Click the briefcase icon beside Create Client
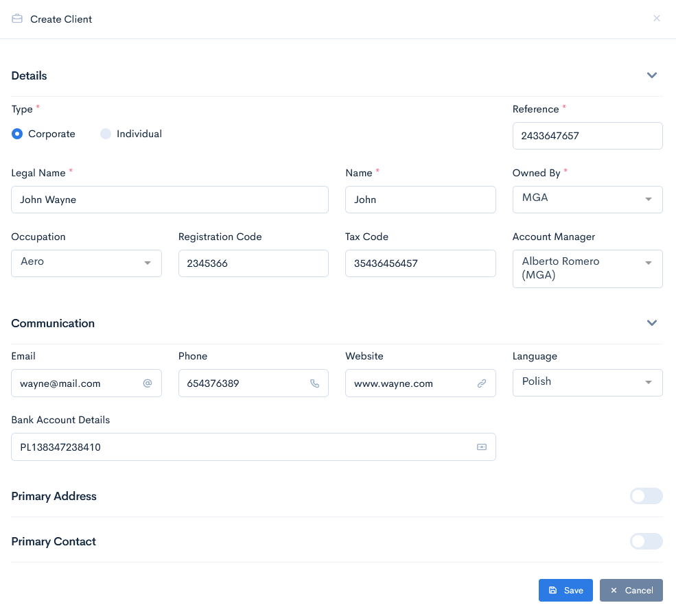Image resolution: width=676 pixels, height=616 pixels. coord(16,19)
